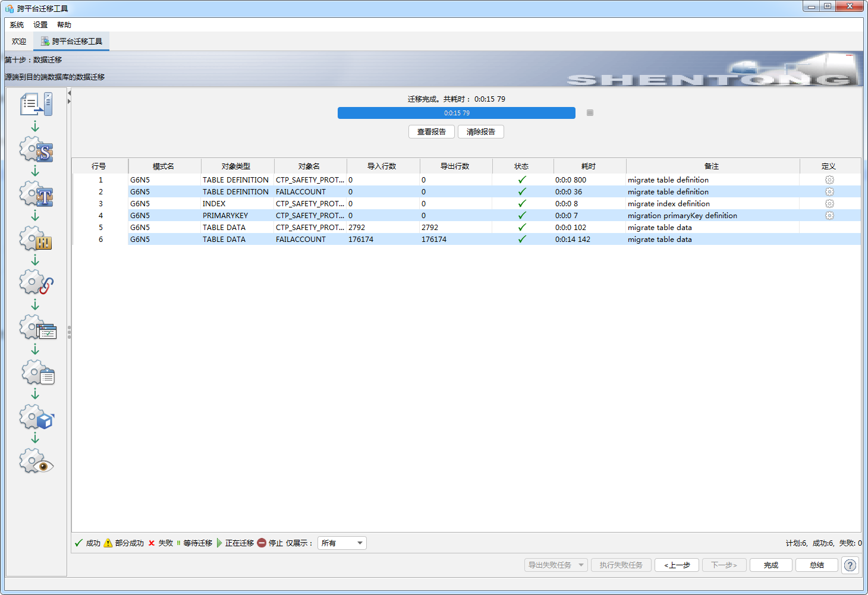868x595 pixels.
Task: Open the gear with chain link step
Action: point(36,283)
